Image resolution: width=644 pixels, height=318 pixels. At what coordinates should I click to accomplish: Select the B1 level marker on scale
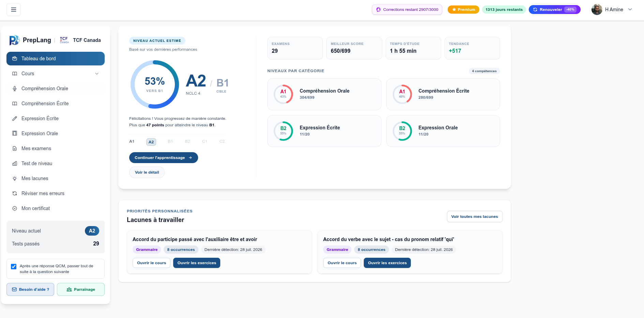(x=170, y=141)
